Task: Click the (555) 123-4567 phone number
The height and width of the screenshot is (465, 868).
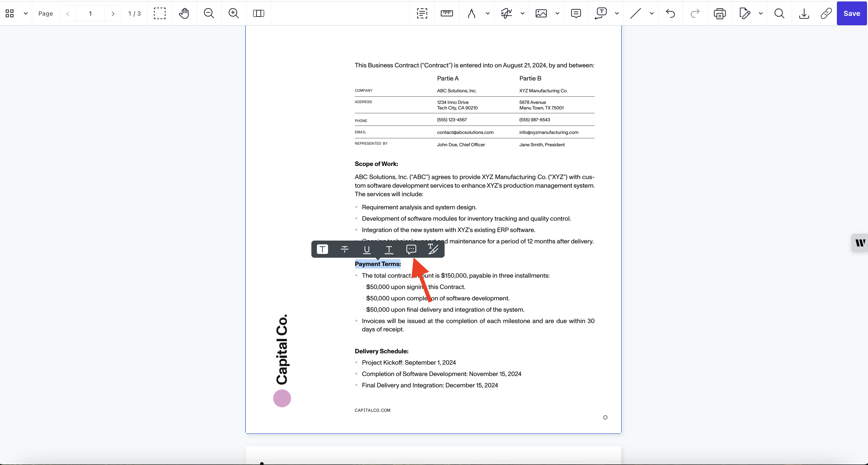Action: pos(452,120)
